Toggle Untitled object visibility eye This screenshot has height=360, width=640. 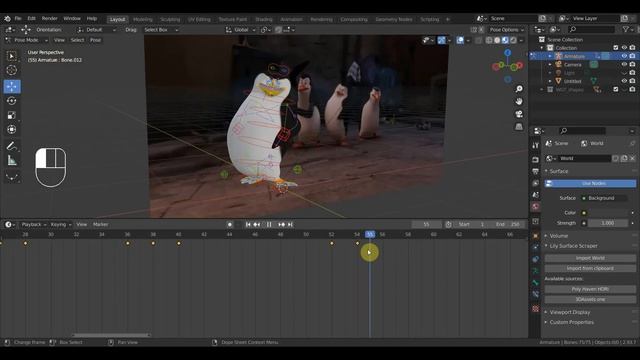pyautogui.click(x=624, y=81)
